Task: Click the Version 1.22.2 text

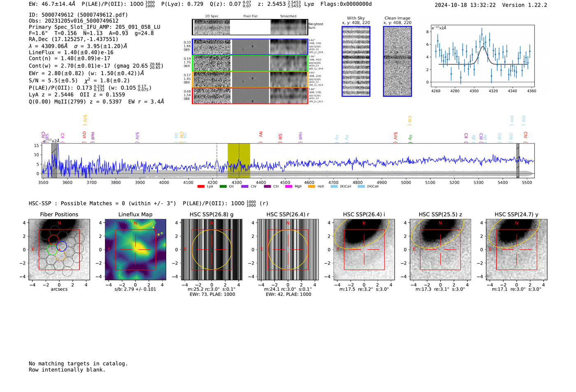Action: tap(525, 5)
